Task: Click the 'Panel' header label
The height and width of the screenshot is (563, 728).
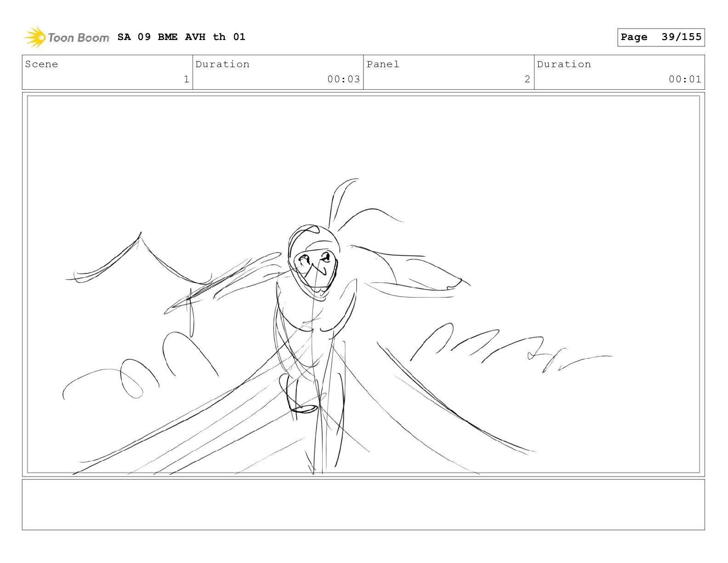Action: pyautogui.click(x=383, y=64)
